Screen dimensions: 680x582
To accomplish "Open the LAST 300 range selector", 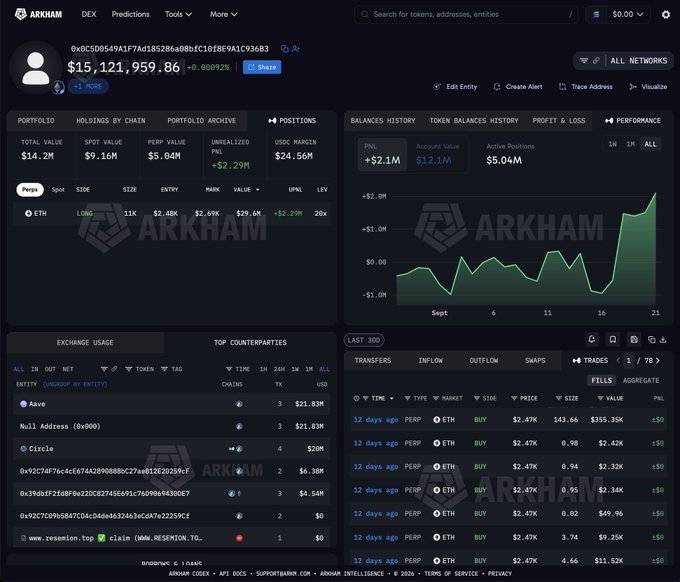I will (364, 340).
